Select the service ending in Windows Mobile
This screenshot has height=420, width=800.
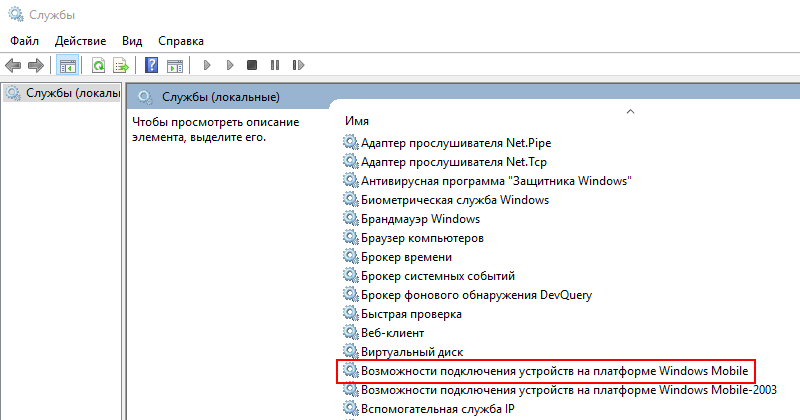[545, 371]
